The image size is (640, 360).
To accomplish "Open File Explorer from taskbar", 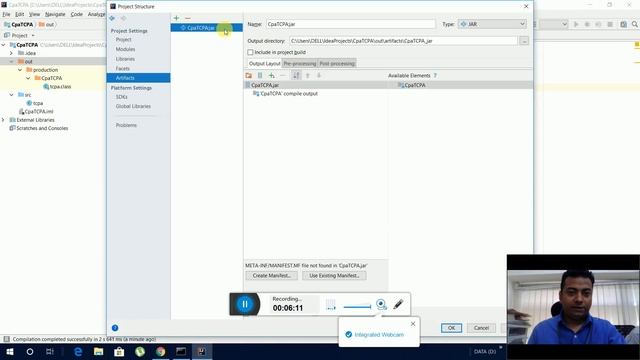I will [98, 351].
